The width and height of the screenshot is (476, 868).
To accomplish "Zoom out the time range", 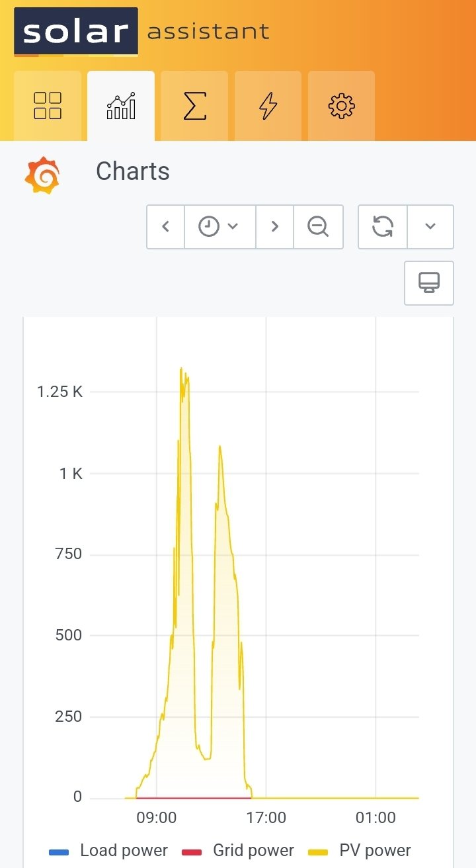I will 318,226.
